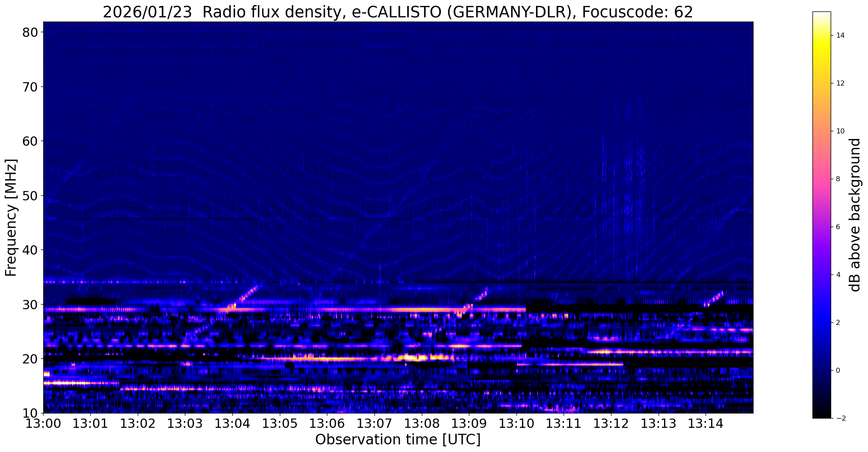The height and width of the screenshot is (452, 868).
Task: Click the colorbar tick value 8
Action: coord(838,179)
